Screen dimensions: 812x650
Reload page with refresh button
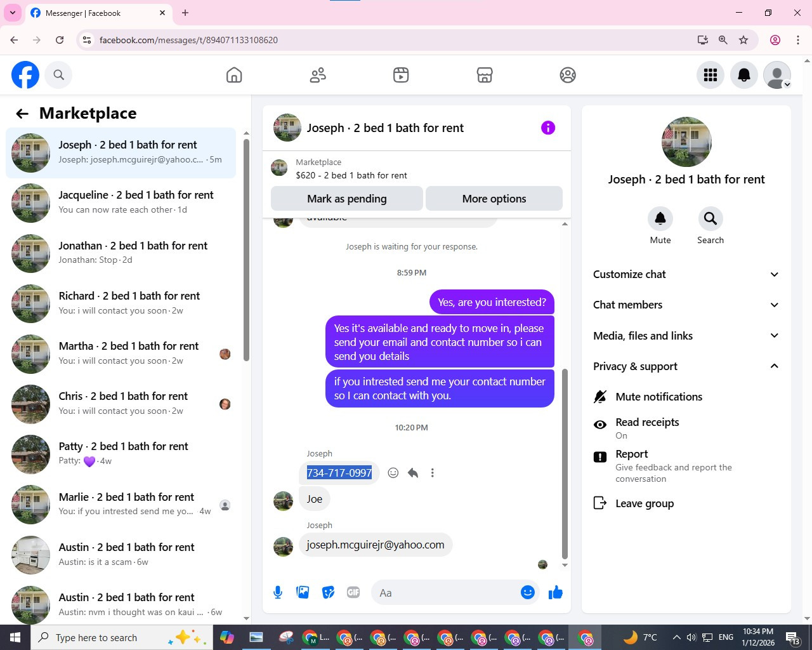click(60, 40)
